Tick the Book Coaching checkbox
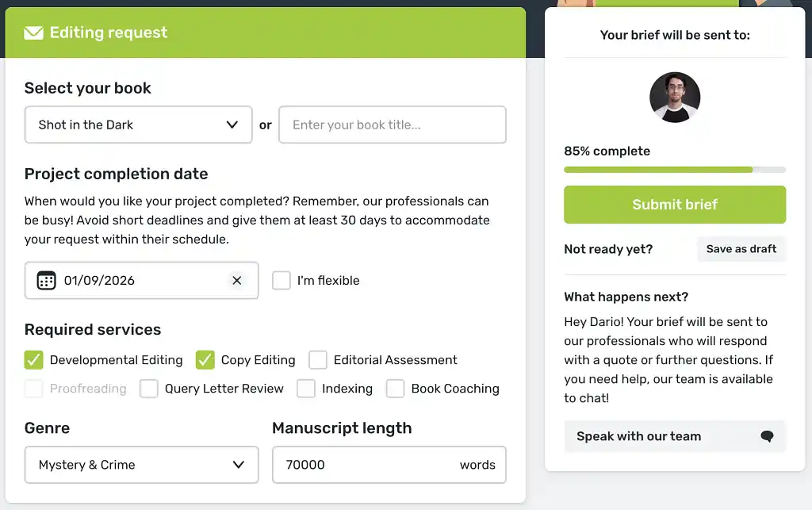812x510 pixels. [396, 389]
